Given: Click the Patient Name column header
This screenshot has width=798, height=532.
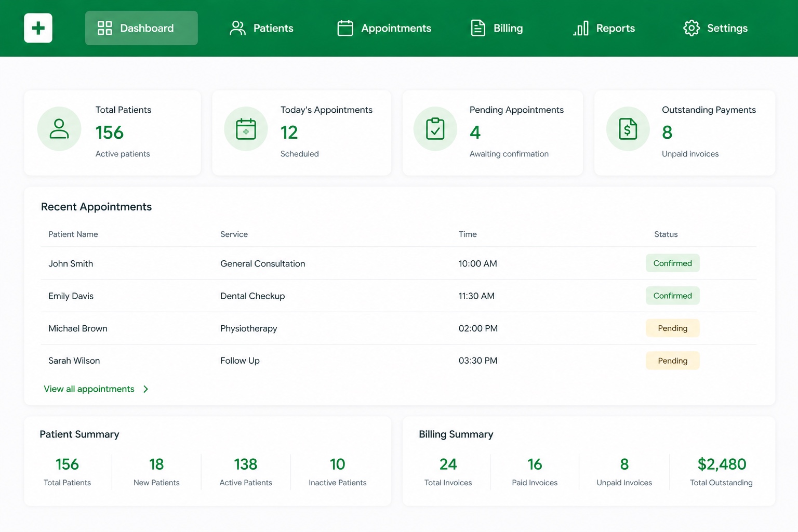Looking at the screenshot, I should [x=73, y=234].
